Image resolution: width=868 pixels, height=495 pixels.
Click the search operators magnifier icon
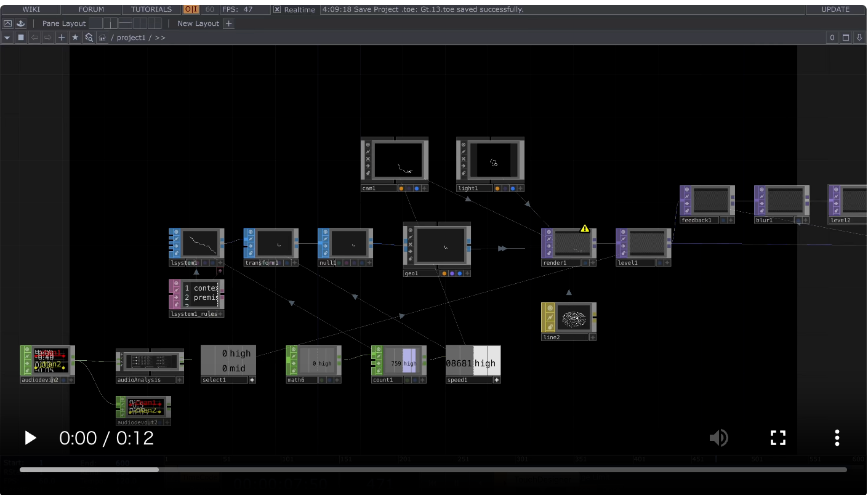[x=89, y=38]
